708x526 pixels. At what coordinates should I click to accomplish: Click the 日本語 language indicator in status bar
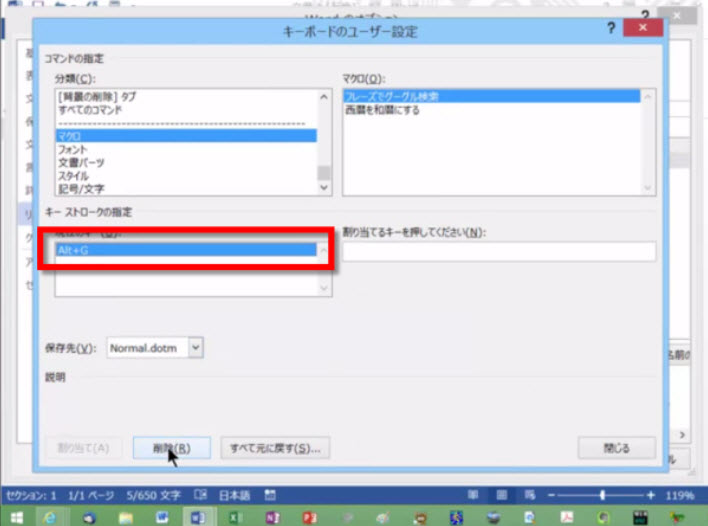click(x=238, y=495)
